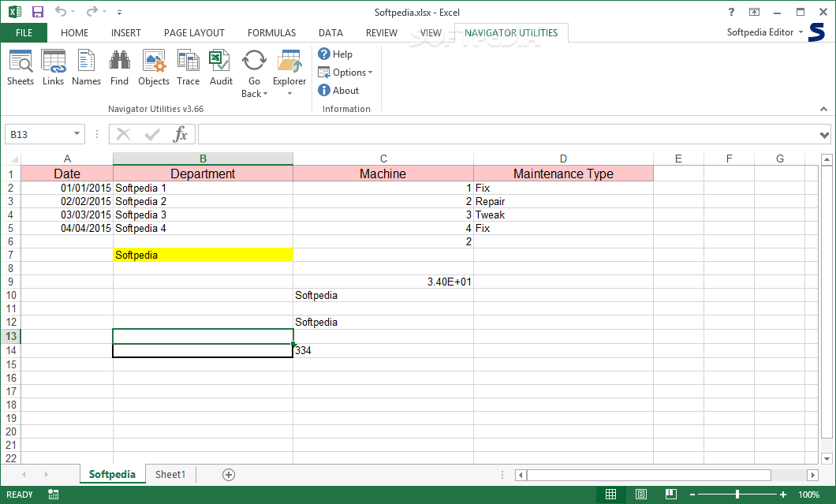
Task: Click the Insert Function fx button
Action: click(180, 134)
